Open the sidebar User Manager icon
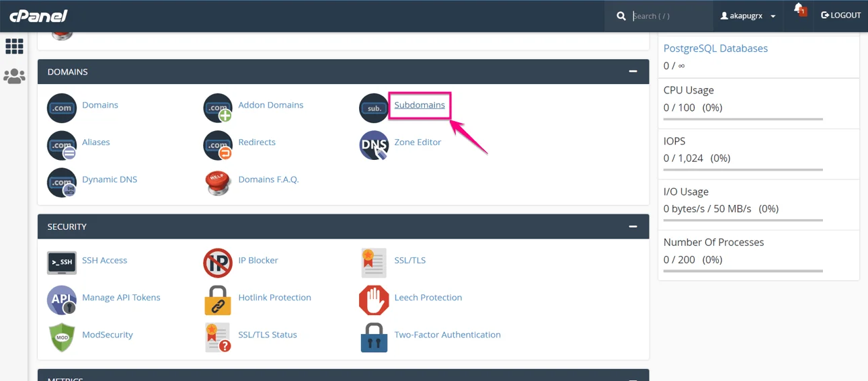The height and width of the screenshot is (381, 868). 14,76
